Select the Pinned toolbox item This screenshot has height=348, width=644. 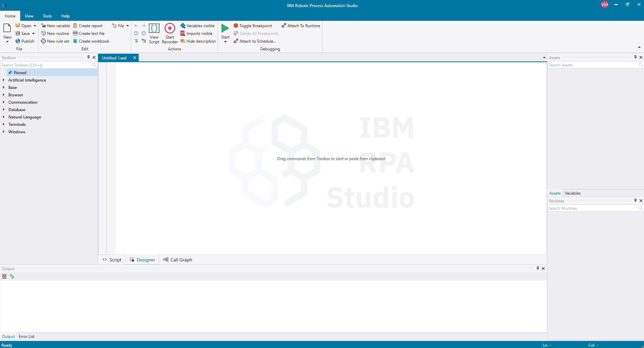pos(52,73)
